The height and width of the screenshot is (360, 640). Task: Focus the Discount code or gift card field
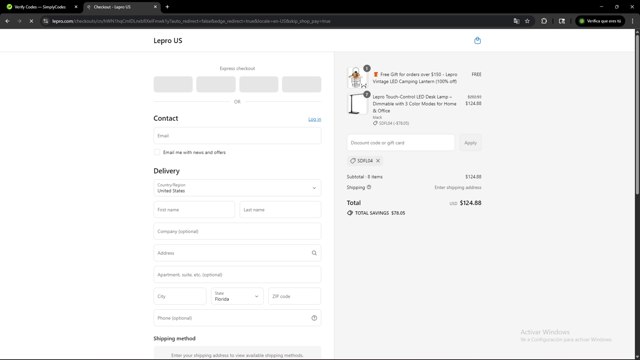tap(401, 143)
